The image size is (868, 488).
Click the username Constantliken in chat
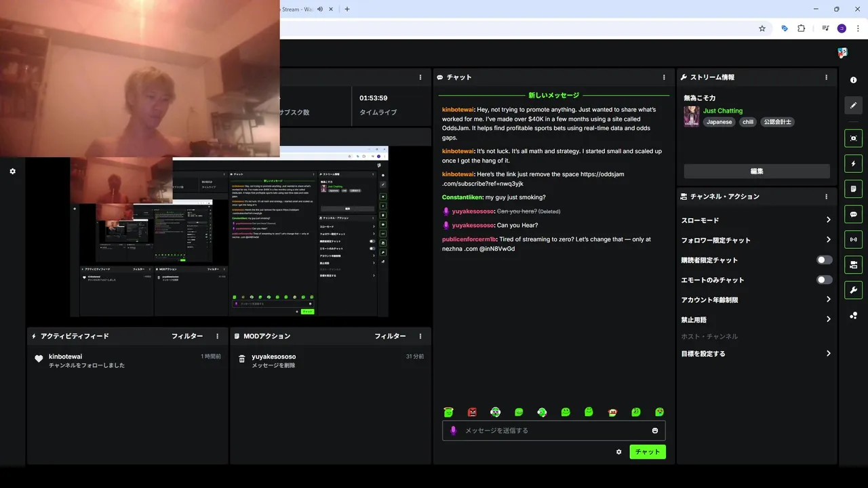coord(462,197)
